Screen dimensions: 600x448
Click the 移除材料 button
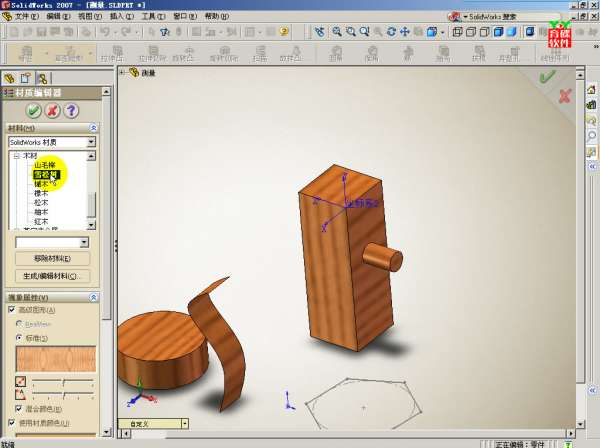(x=50, y=258)
